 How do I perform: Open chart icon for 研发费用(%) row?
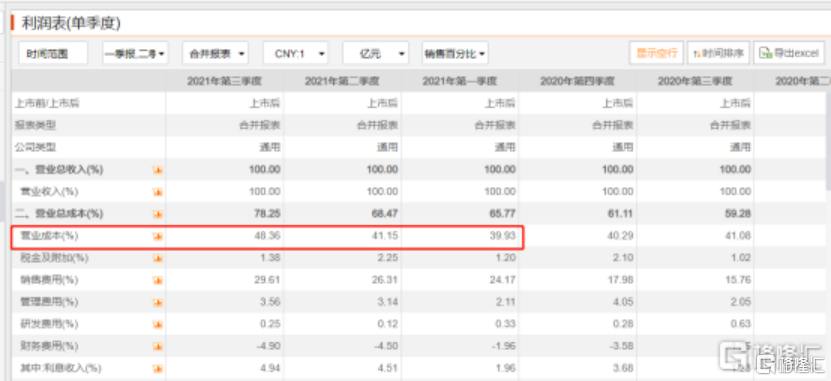[157, 324]
